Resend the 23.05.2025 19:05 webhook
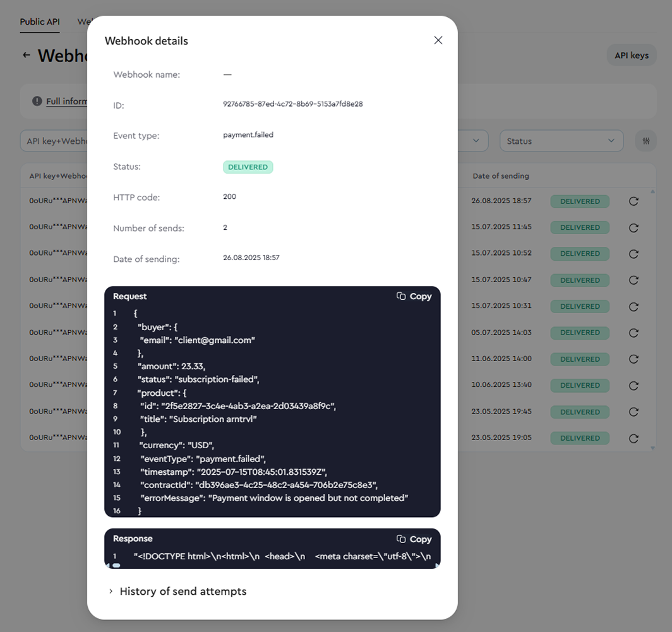 pyautogui.click(x=633, y=438)
